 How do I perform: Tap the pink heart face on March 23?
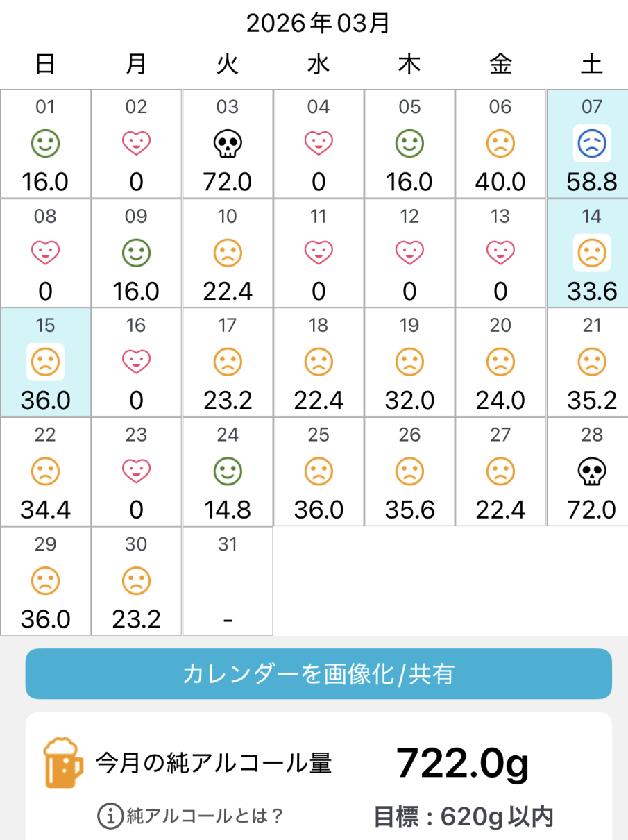[x=136, y=473]
